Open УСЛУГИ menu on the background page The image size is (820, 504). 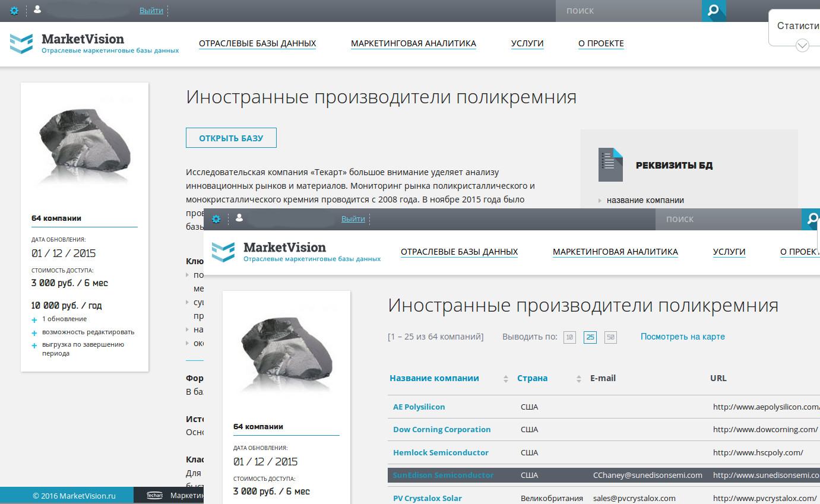coord(527,43)
